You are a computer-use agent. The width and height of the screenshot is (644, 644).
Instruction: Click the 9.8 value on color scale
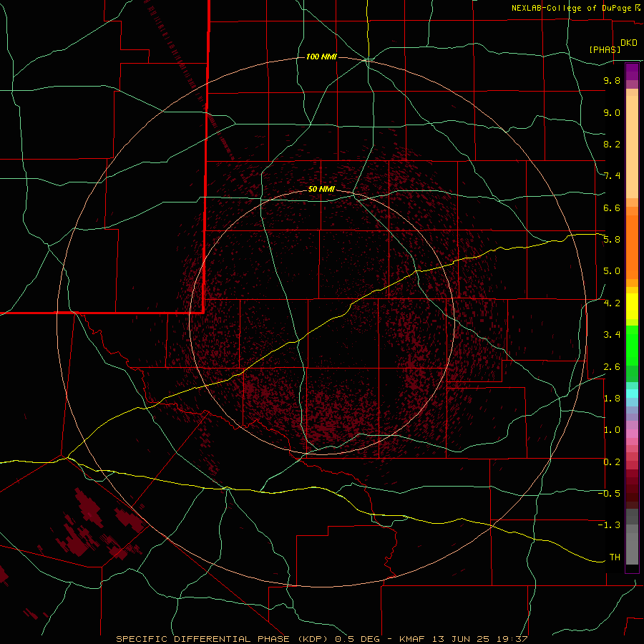click(x=612, y=80)
